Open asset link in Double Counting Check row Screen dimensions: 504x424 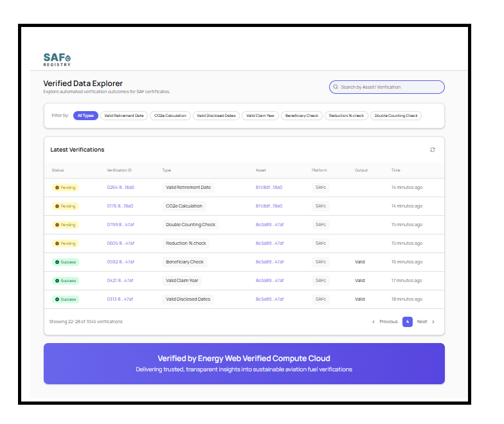click(270, 225)
